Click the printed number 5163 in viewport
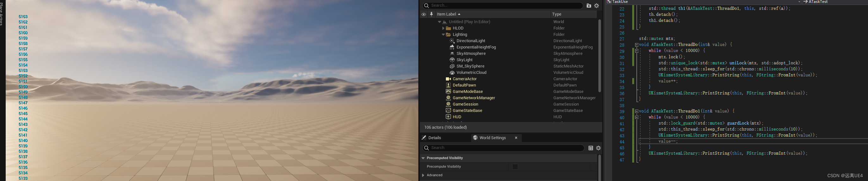 pos(23,16)
